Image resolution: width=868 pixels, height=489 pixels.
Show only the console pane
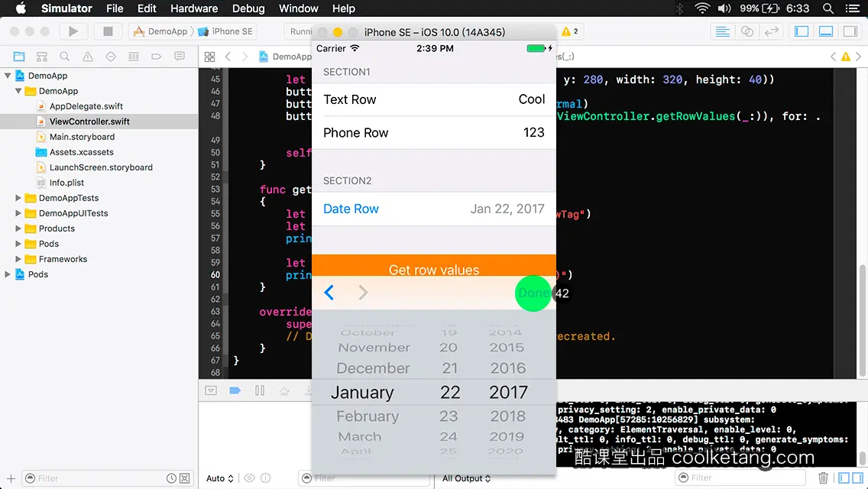857,478
